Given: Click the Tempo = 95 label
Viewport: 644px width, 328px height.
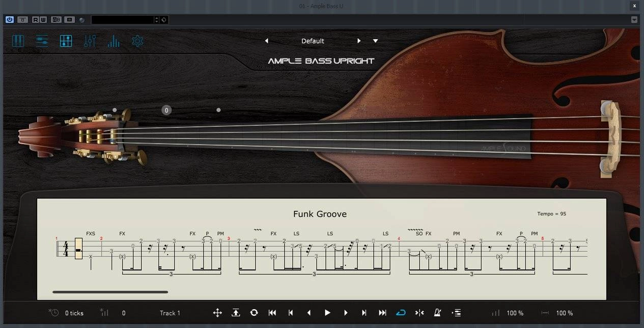Looking at the screenshot, I should 551,214.
